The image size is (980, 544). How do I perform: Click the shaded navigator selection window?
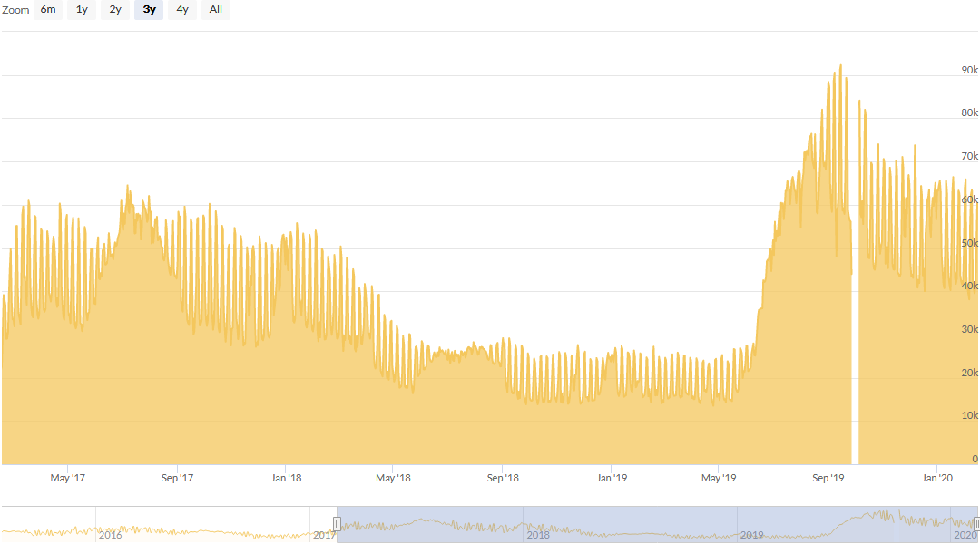pyautogui.click(x=657, y=524)
